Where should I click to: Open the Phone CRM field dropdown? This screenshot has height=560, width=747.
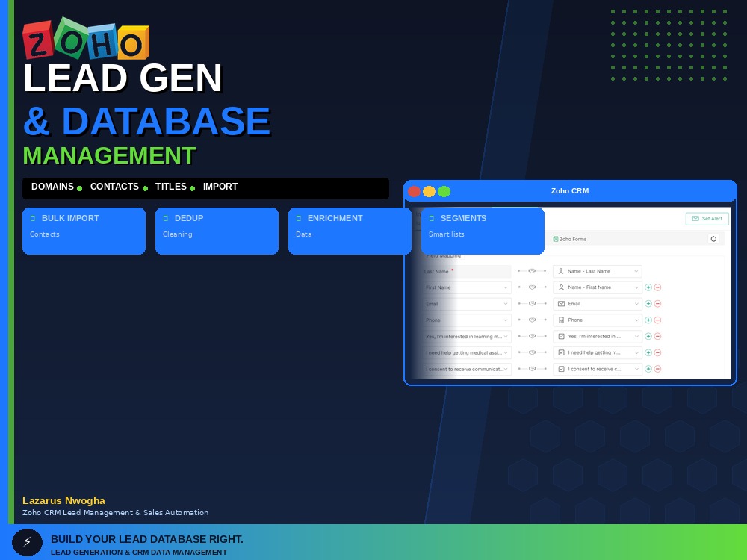click(467, 320)
